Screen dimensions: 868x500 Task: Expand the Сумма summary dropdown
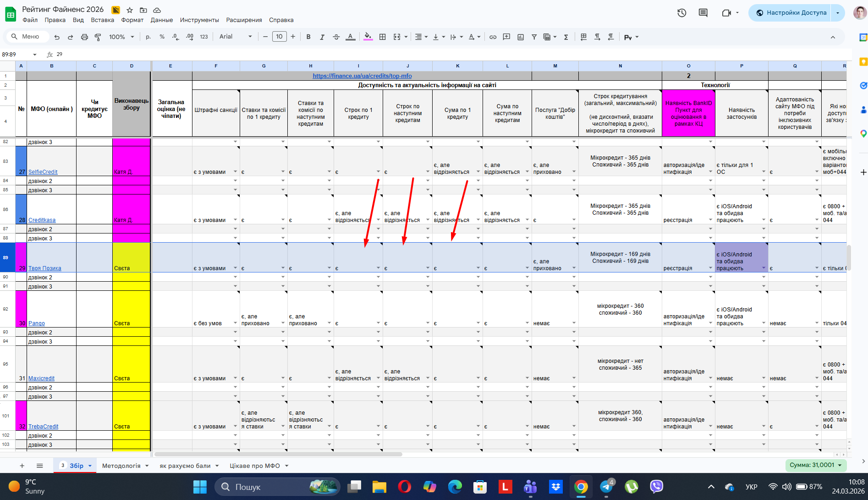(x=840, y=465)
